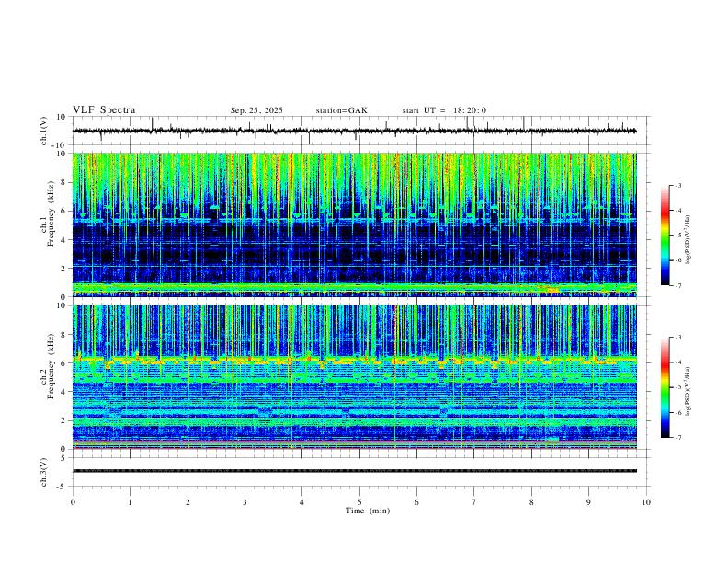
Task: Select the date text "Sep. 25, 2025"
Action: pyautogui.click(x=256, y=110)
